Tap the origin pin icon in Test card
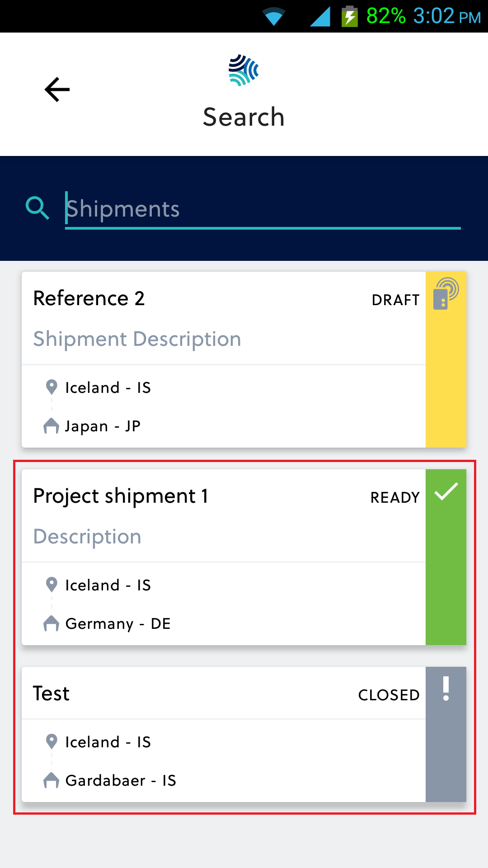This screenshot has width=488, height=868. pos(52,741)
